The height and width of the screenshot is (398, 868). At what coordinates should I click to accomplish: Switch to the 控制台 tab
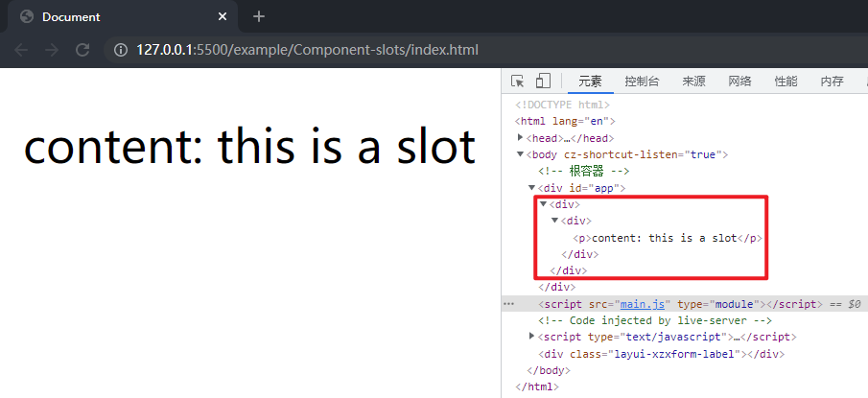[x=643, y=82]
